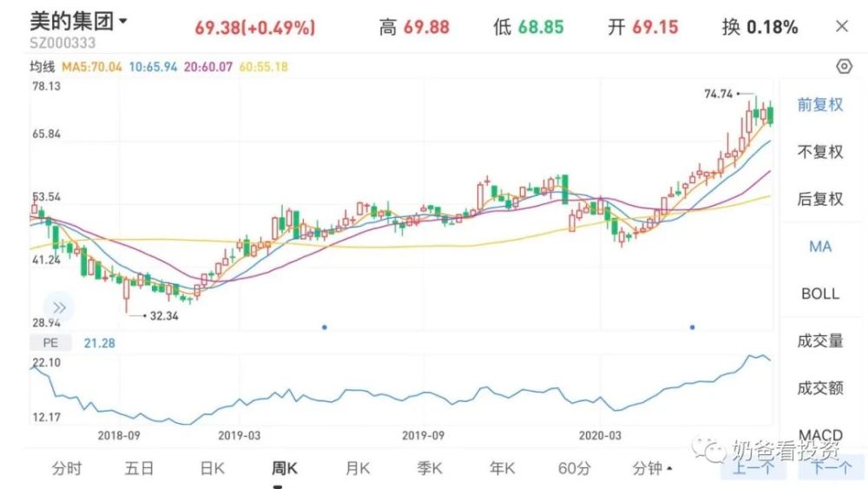Show 成交量 volume sub-chart
The height and width of the screenshot is (489, 868).
click(x=820, y=340)
